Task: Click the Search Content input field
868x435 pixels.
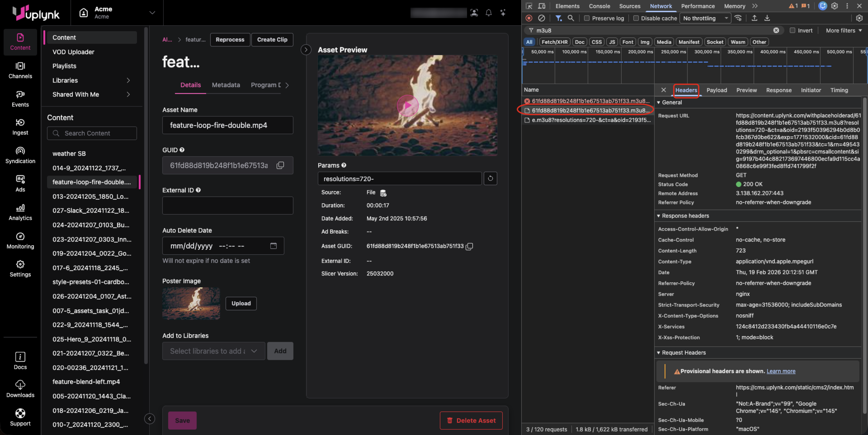Action: [92, 133]
